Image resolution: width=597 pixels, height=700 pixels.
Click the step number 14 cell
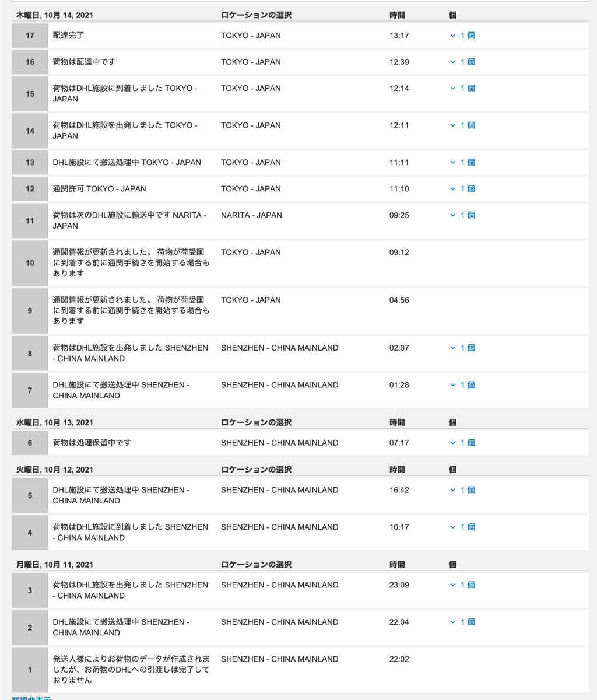pos(30,131)
